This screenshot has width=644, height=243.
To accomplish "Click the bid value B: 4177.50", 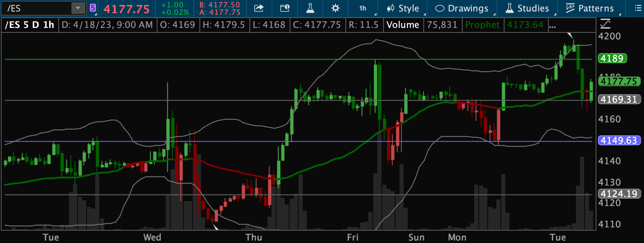I will coord(219,5).
